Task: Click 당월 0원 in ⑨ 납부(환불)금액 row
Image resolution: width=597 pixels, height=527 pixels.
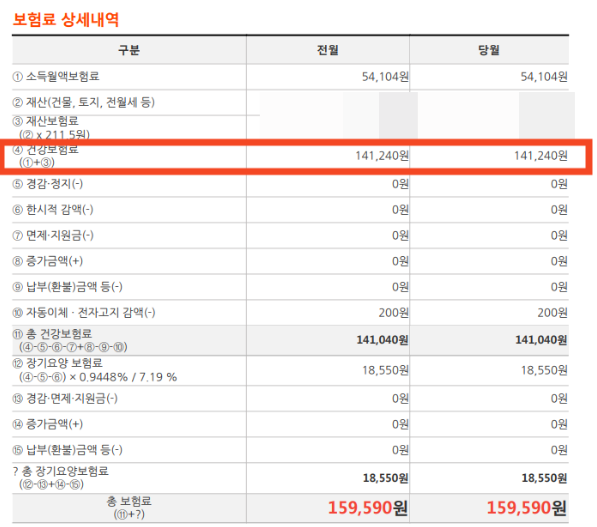Action: point(559,287)
